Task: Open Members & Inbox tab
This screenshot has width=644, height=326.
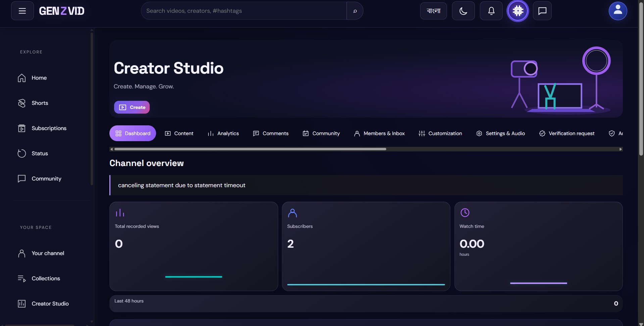Action: click(x=379, y=133)
